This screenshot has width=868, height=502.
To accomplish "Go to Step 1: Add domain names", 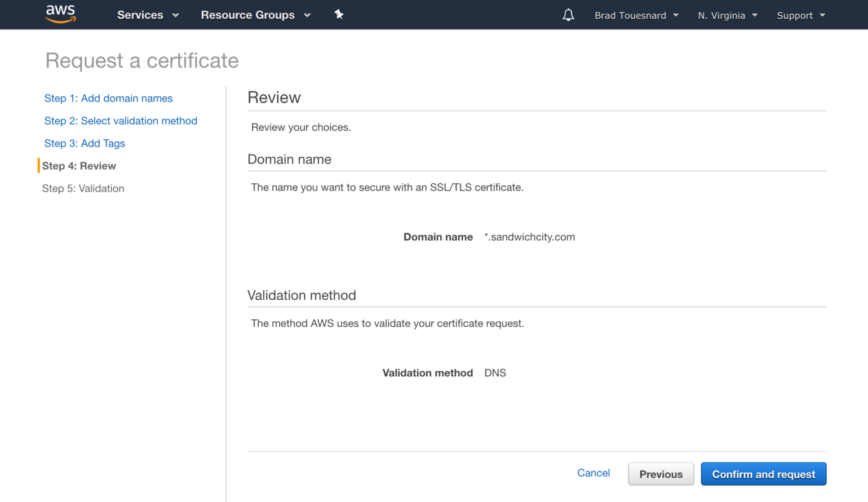I will pos(108,98).
